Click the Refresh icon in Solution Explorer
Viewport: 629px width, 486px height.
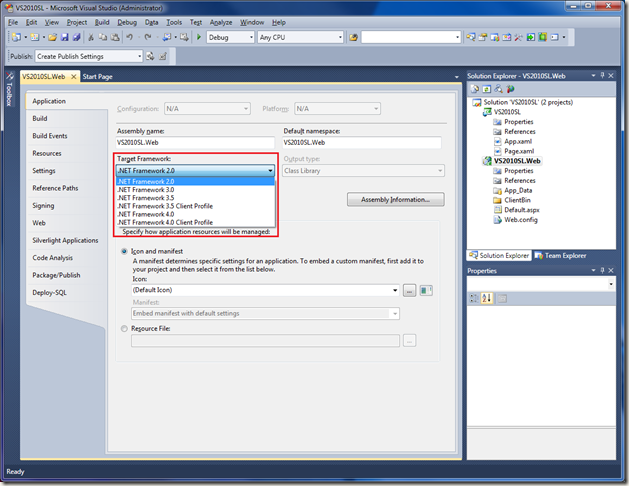[x=487, y=89]
